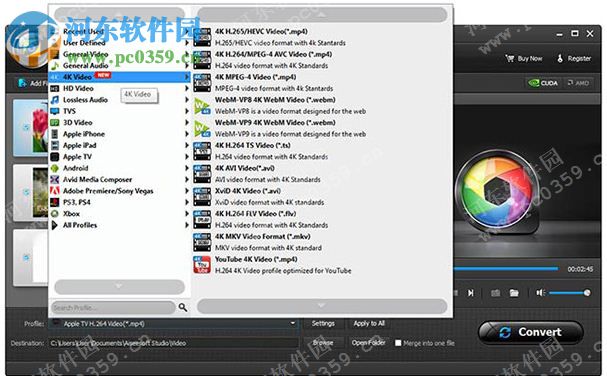Click the Adobe Premiere/Sony Vegas icon

[55, 191]
